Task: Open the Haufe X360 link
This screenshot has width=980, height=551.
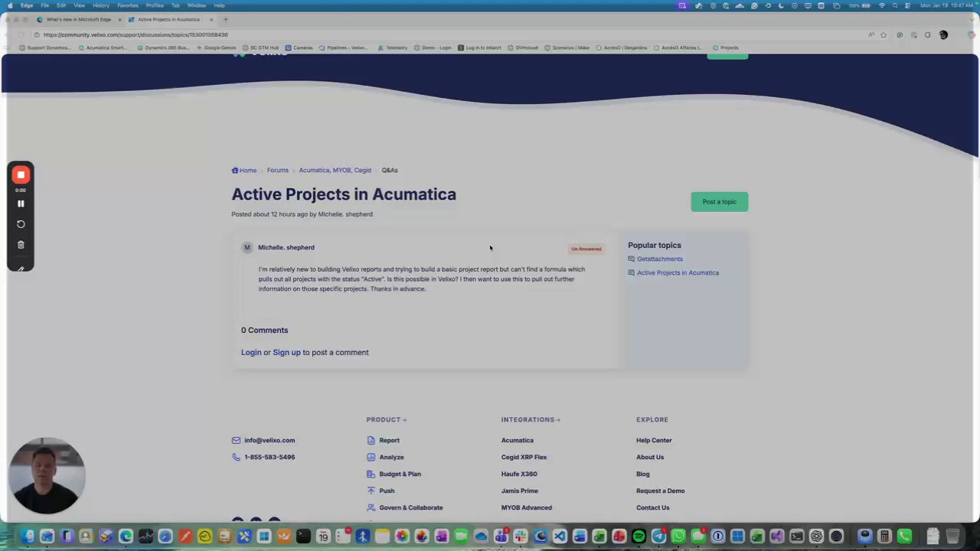Action: pos(519,474)
